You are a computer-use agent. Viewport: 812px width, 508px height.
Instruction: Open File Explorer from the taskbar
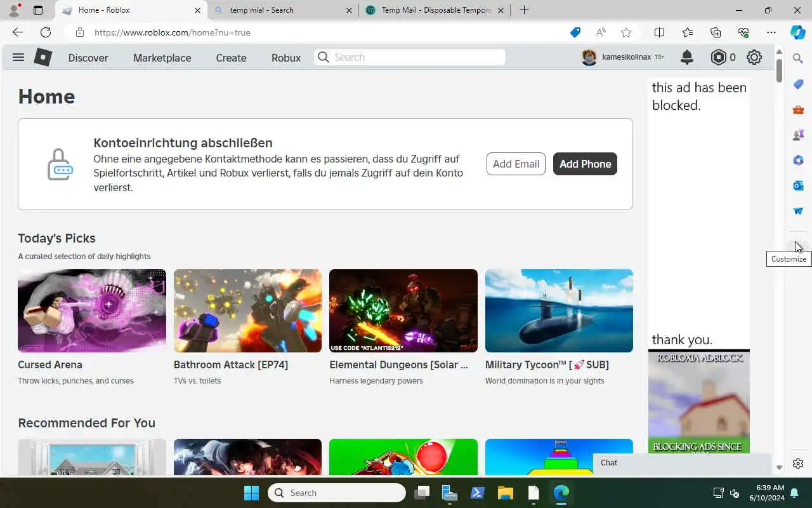pyautogui.click(x=505, y=493)
